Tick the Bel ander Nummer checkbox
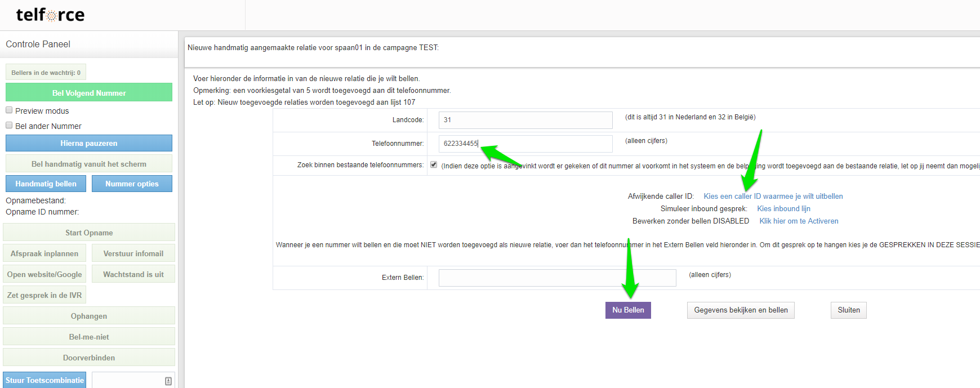Image resolution: width=980 pixels, height=388 pixels. pyautogui.click(x=9, y=126)
